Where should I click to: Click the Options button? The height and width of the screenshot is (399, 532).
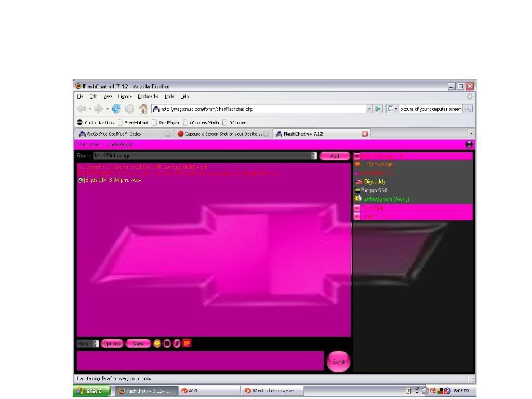[112, 343]
